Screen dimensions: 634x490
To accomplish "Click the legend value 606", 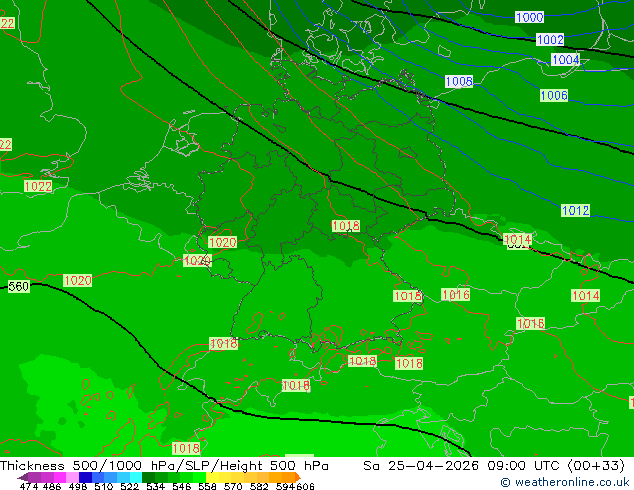I will pos(305,486).
